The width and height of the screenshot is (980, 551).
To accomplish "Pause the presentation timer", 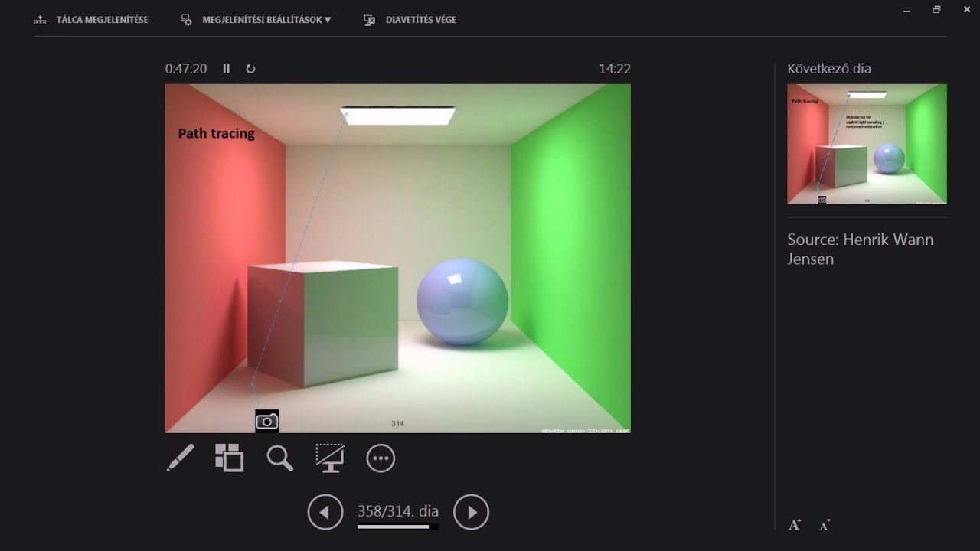I will (227, 69).
